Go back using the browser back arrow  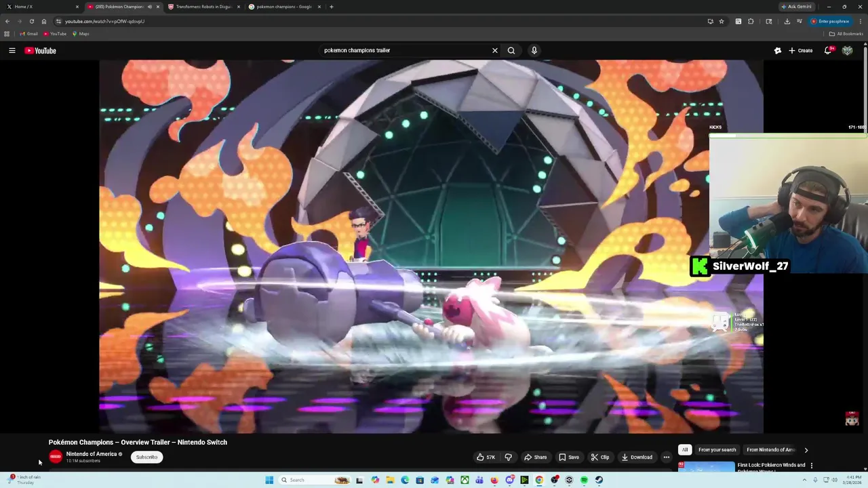coord(7,21)
